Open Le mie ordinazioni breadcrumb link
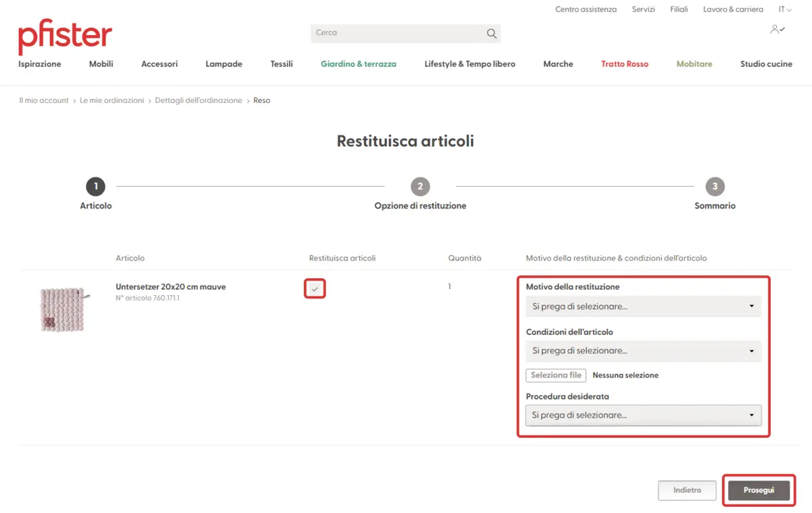 point(112,100)
